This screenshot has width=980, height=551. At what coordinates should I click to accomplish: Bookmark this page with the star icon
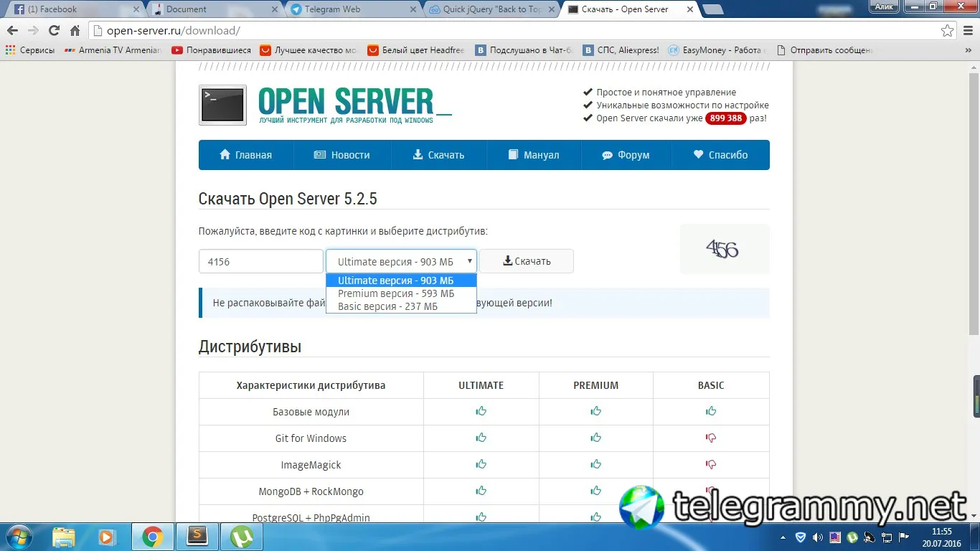(x=948, y=31)
